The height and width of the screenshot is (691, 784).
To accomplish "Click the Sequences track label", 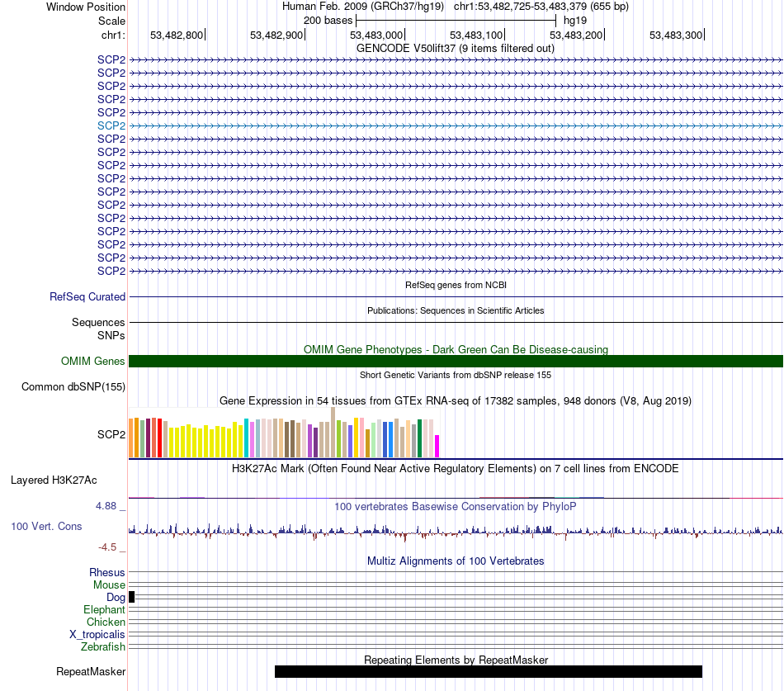I will point(98,322).
